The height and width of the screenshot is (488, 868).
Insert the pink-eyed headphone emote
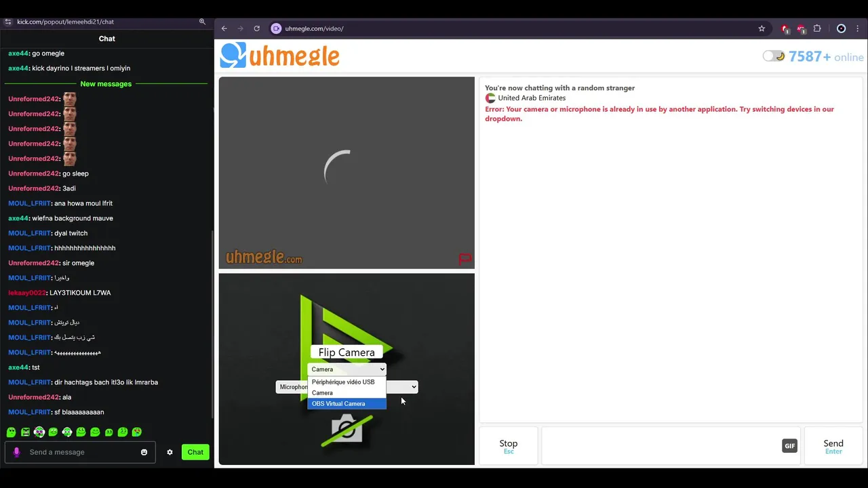point(39,432)
